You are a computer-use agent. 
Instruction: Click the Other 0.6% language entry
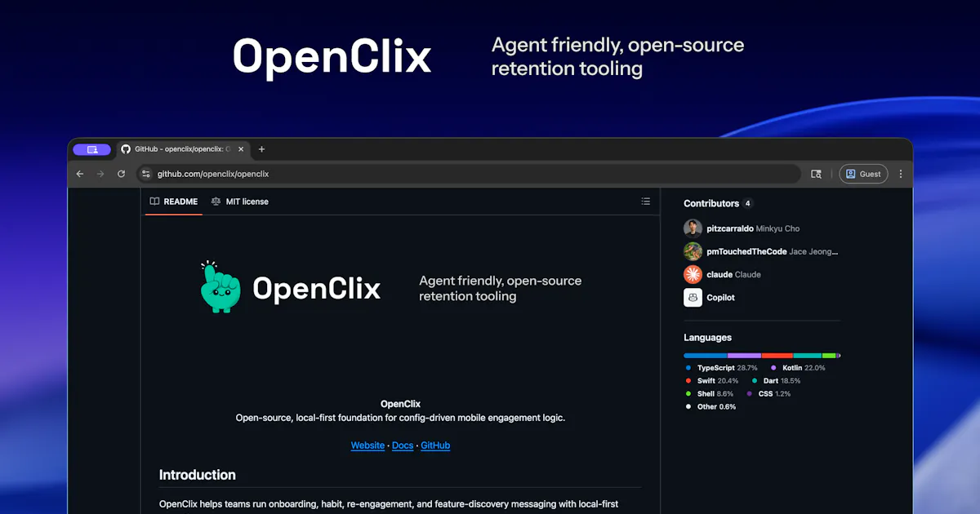(x=710, y=407)
